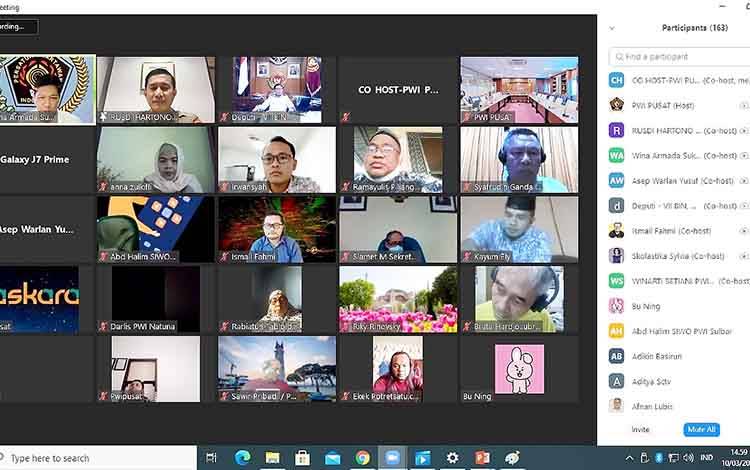Click the AB avatar of Adion Basirun
This screenshot has width=750, height=470.
pyautogui.click(x=616, y=356)
